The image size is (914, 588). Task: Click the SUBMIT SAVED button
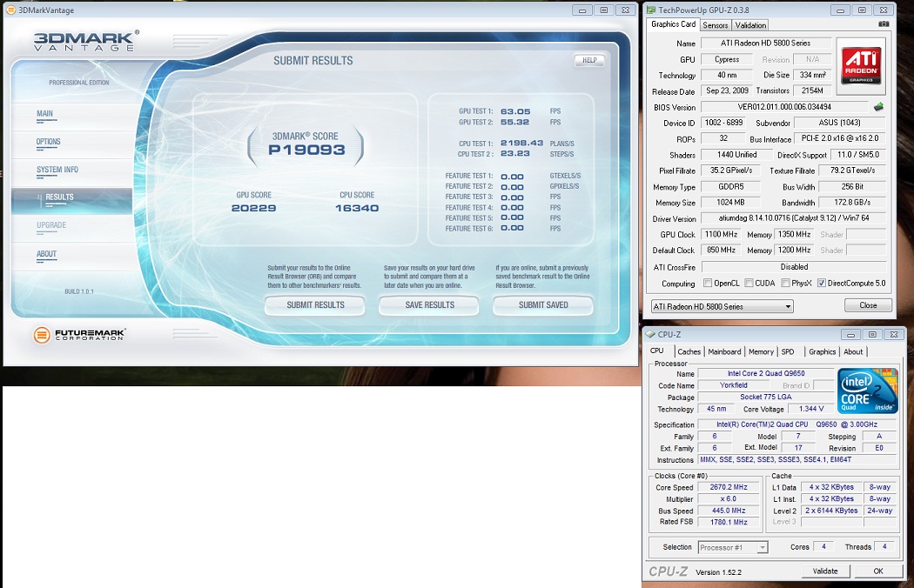543,304
